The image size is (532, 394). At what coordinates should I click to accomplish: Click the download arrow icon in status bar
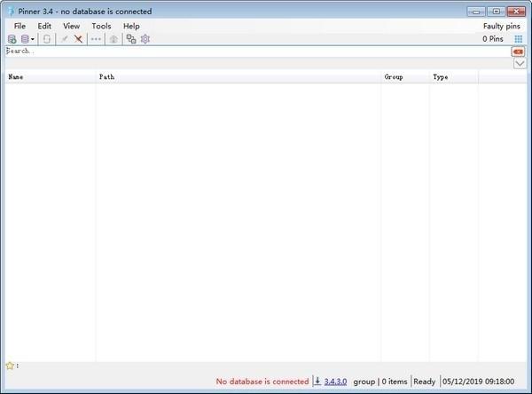[x=317, y=381]
